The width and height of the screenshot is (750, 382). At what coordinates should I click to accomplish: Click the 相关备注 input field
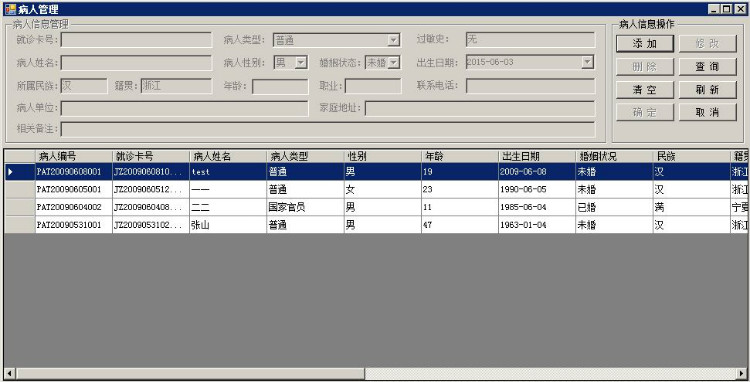coord(328,129)
